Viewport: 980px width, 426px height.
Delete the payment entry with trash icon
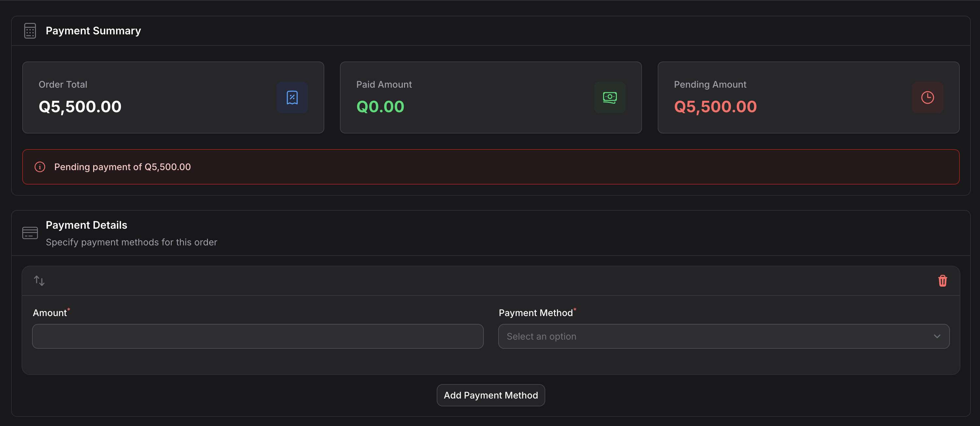(x=942, y=281)
